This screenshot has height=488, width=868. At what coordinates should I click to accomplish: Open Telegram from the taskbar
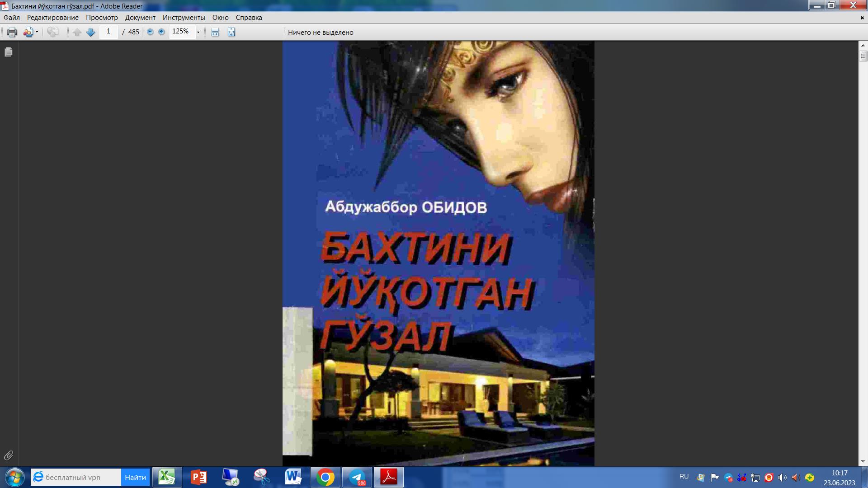click(357, 477)
